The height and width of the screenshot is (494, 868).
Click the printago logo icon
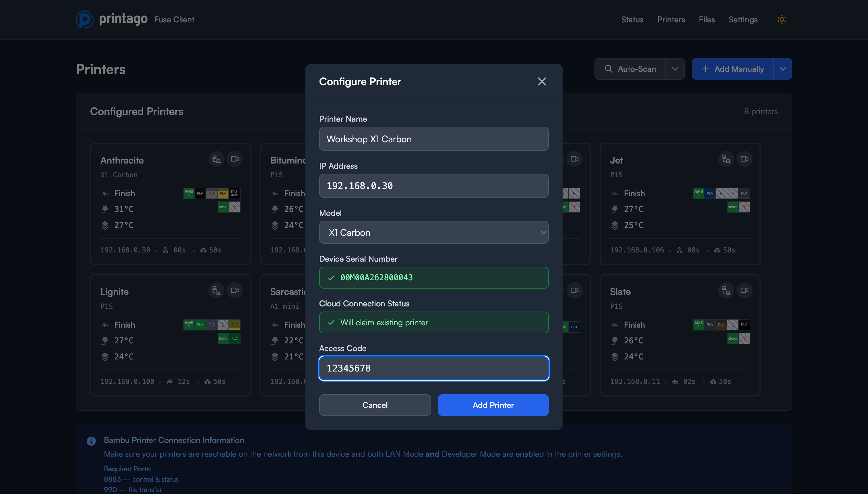[x=84, y=19]
